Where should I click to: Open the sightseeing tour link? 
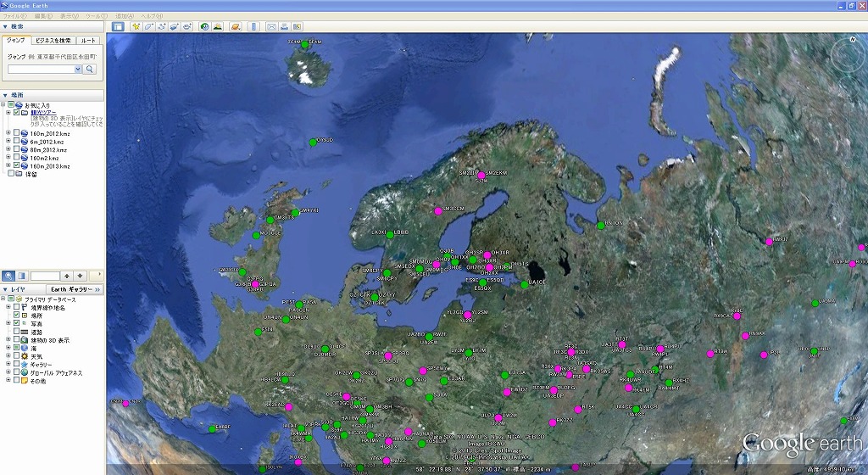click(x=43, y=112)
